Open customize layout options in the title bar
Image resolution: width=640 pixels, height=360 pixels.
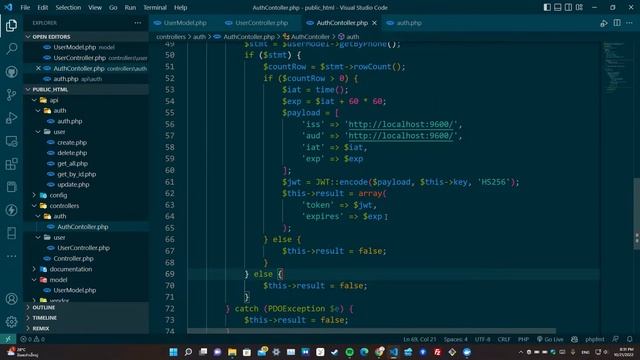pyautogui.click(x=579, y=7)
